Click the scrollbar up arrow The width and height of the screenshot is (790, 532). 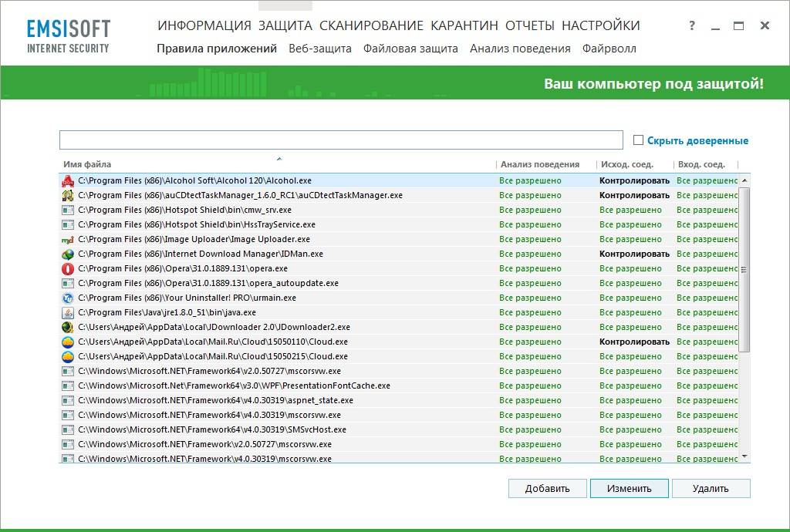[x=744, y=180]
